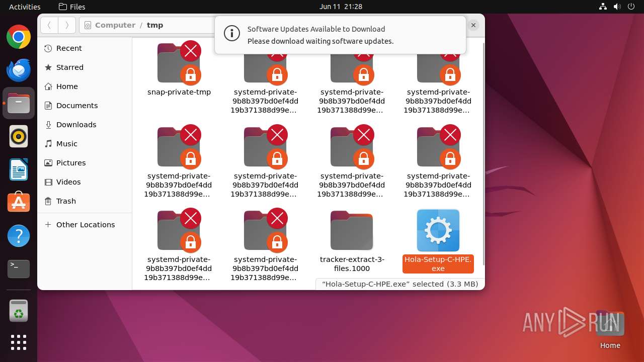Click the status text "Hola-Setup-C-HPE.exe" selected
Image resolution: width=644 pixels, height=362 pixels.
[400, 284]
